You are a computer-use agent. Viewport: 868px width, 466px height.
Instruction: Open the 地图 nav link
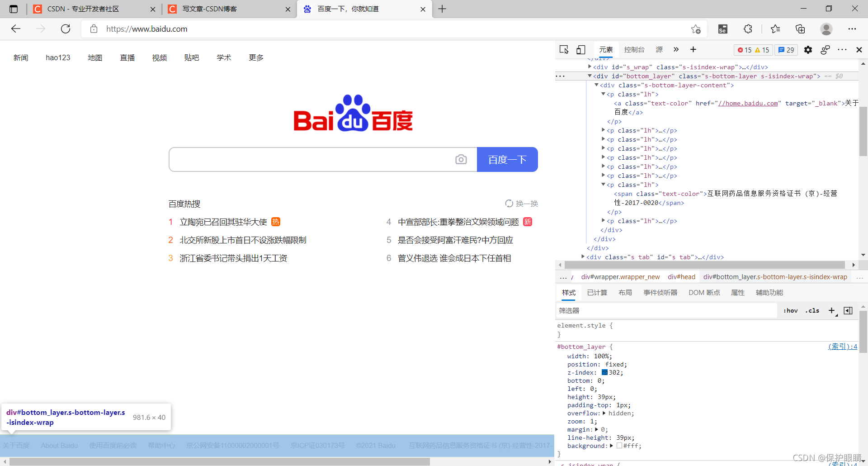[x=95, y=57]
